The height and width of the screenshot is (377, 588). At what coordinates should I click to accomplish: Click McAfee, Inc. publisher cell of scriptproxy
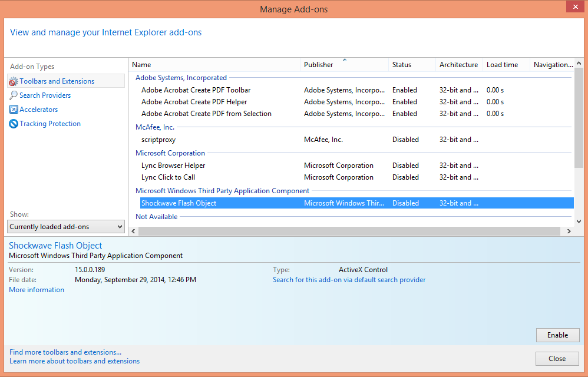pyautogui.click(x=323, y=140)
